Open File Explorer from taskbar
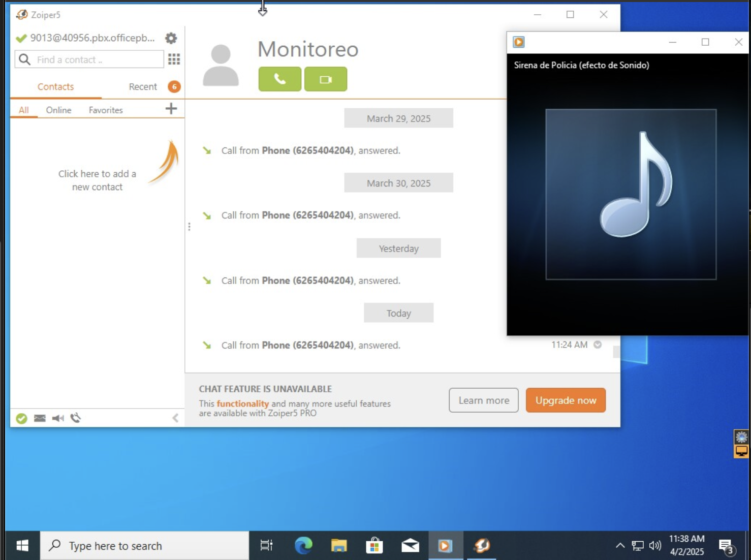Image resolution: width=751 pixels, height=560 pixels. [339, 546]
